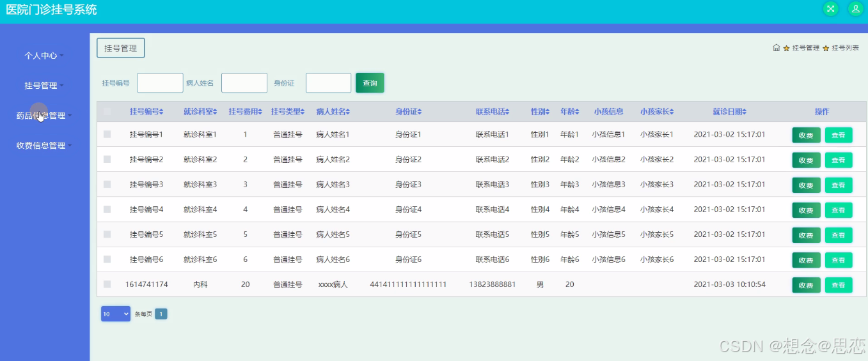Click cell xxxx病人
This screenshot has height=361, width=868.
point(333,284)
